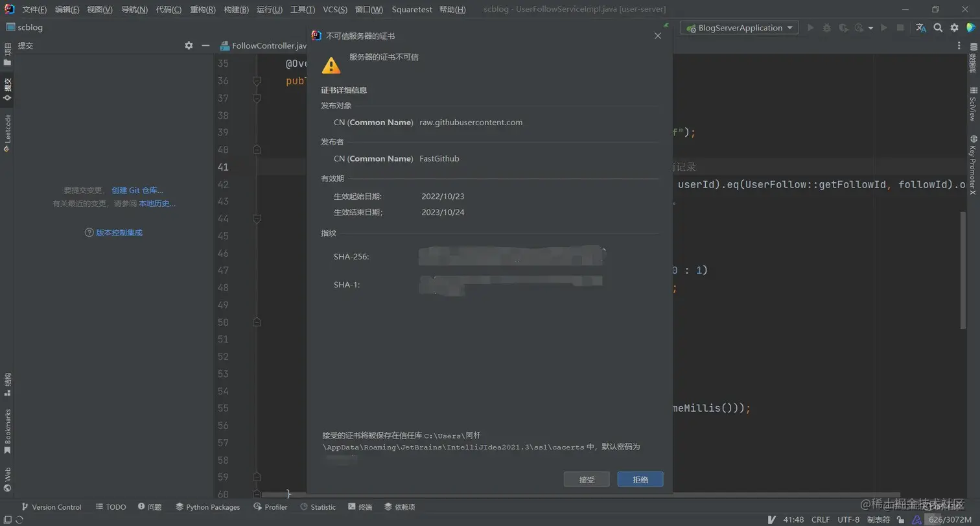Viewport: 980px width, 526px height.
Task: Open the 文件(F) menu
Action: pyautogui.click(x=34, y=10)
